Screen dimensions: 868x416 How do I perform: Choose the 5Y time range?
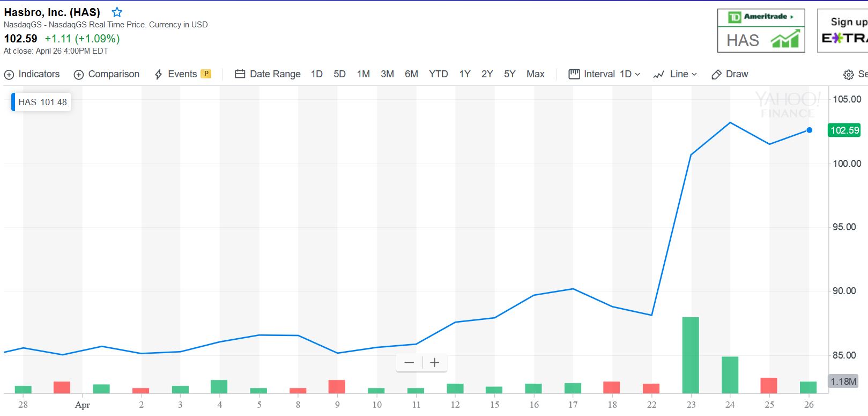click(x=509, y=74)
